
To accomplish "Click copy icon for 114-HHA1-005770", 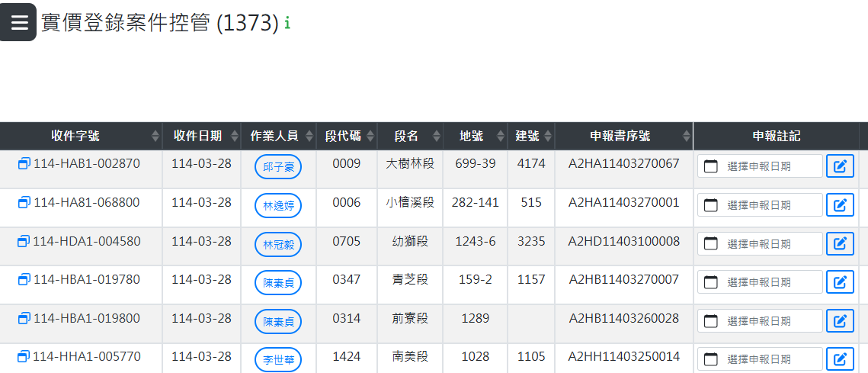I will coord(24,355).
